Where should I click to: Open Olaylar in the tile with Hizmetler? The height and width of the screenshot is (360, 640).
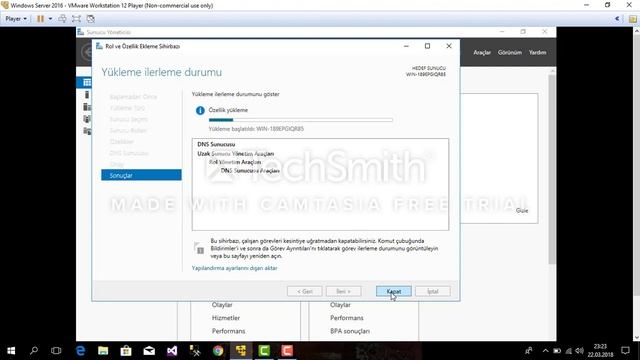[x=222, y=305]
